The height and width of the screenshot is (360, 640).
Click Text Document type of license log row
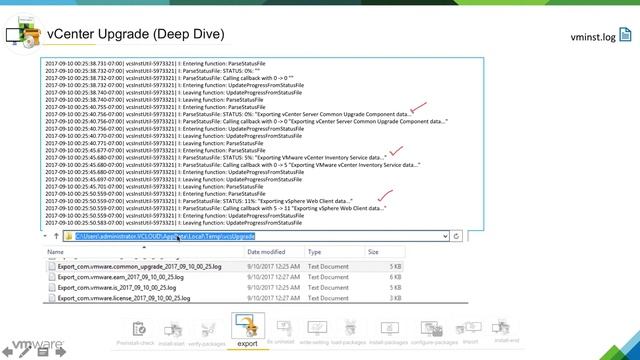coord(328,298)
